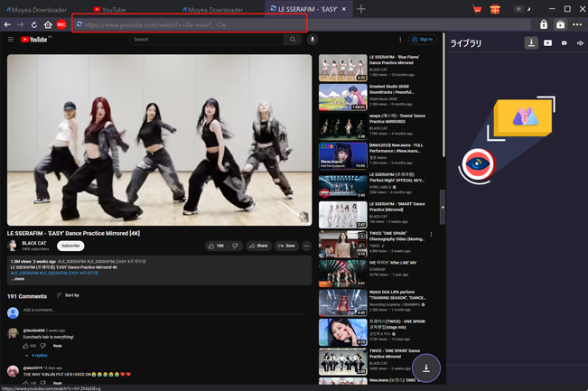
Task: Click the Save button
Action: pyautogui.click(x=287, y=246)
